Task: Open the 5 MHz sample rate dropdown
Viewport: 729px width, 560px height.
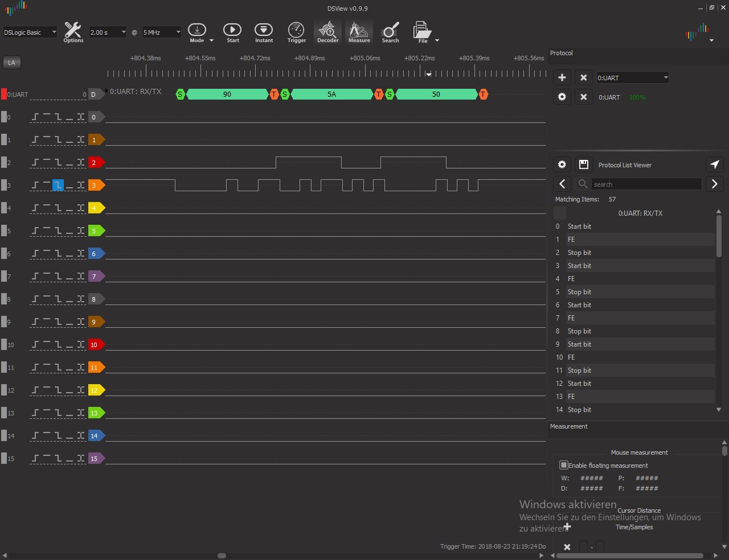Action: (162, 32)
